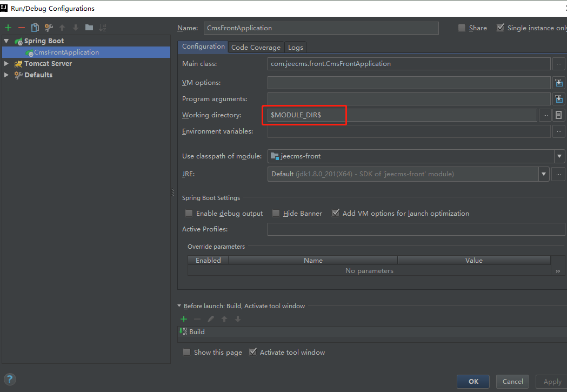Click the create new folder icon
The height and width of the screenshot is (392, 567).
point(89,28)
